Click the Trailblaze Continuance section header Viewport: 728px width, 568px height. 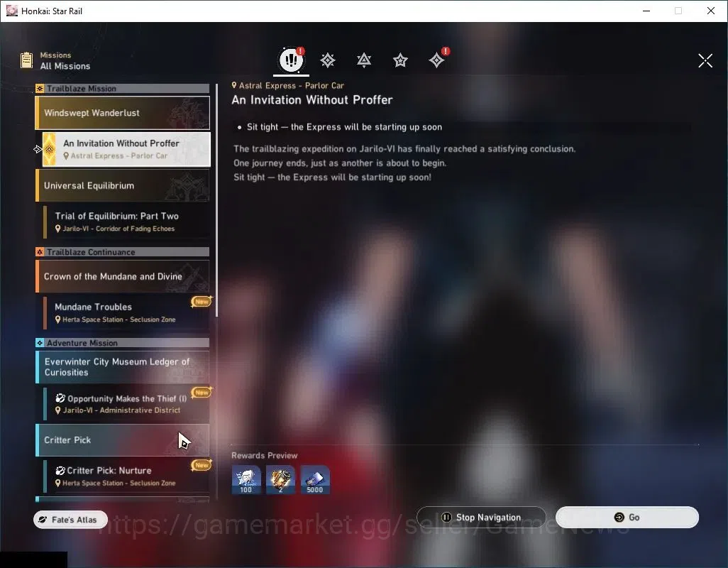coord(123,252)
